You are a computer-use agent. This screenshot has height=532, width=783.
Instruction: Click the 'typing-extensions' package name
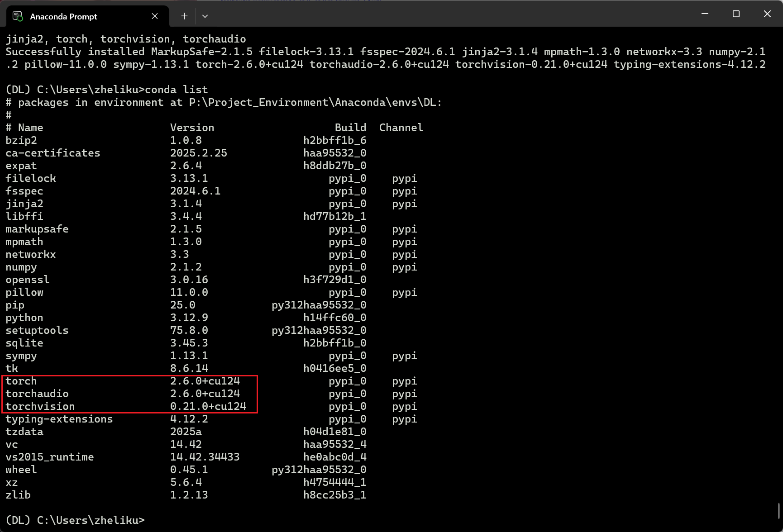coord(59,419)
